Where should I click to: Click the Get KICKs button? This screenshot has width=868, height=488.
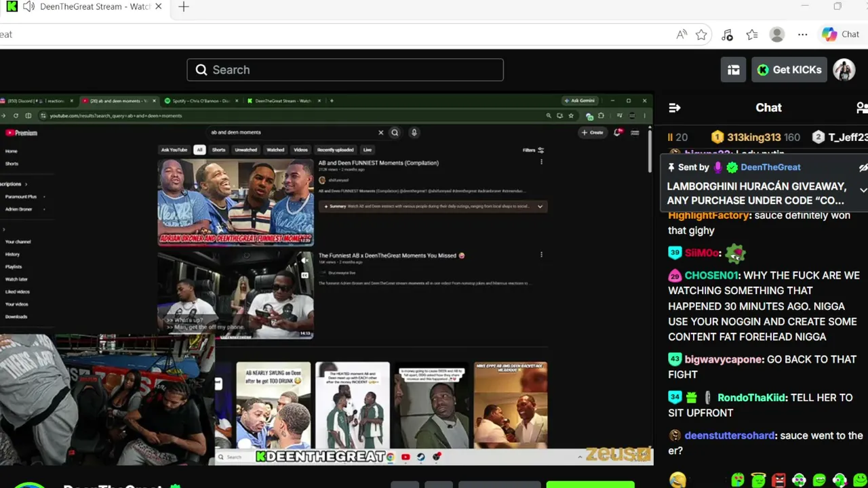[790, 70]
